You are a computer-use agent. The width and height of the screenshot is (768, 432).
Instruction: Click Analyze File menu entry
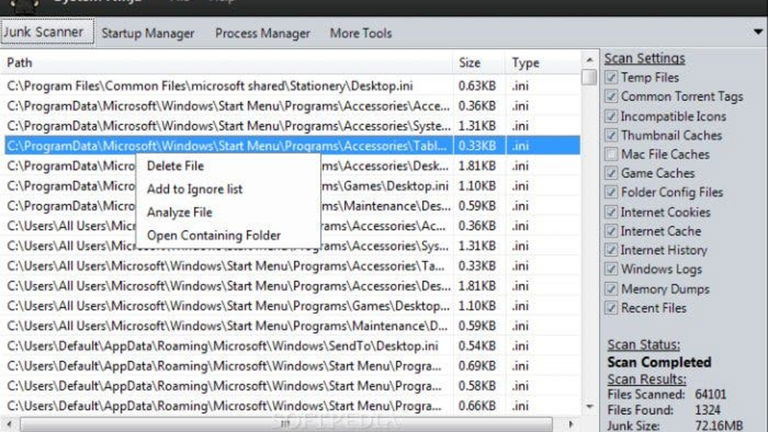point(179,212)
